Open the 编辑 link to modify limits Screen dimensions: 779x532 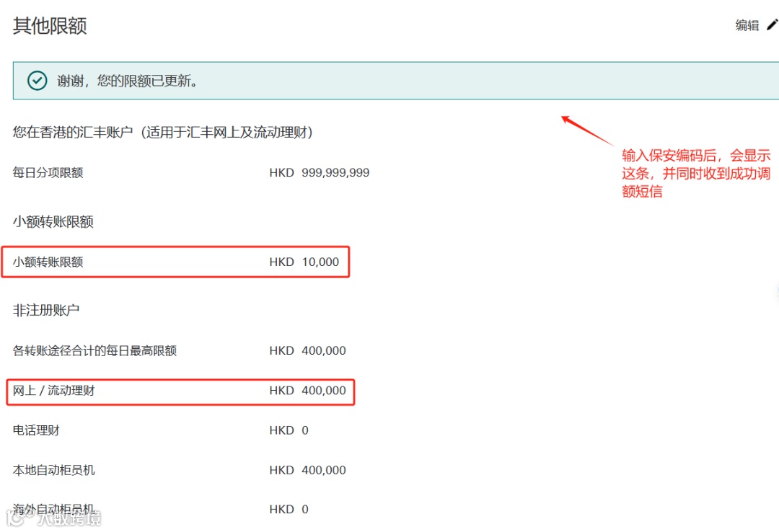[747, 25]
